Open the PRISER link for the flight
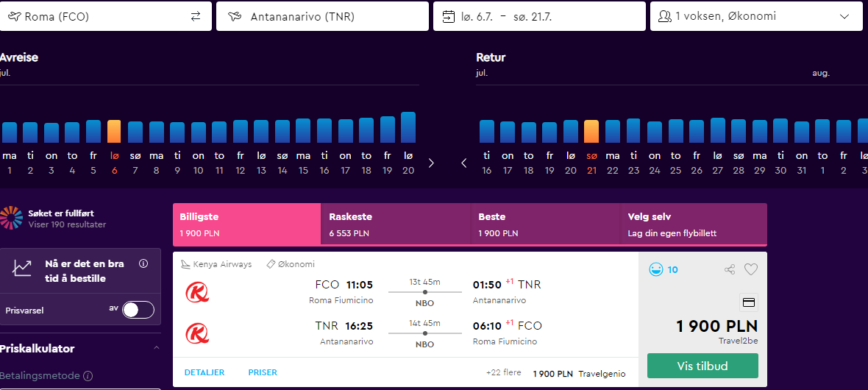This screenshot has height=390, width=868. (263, 372)
